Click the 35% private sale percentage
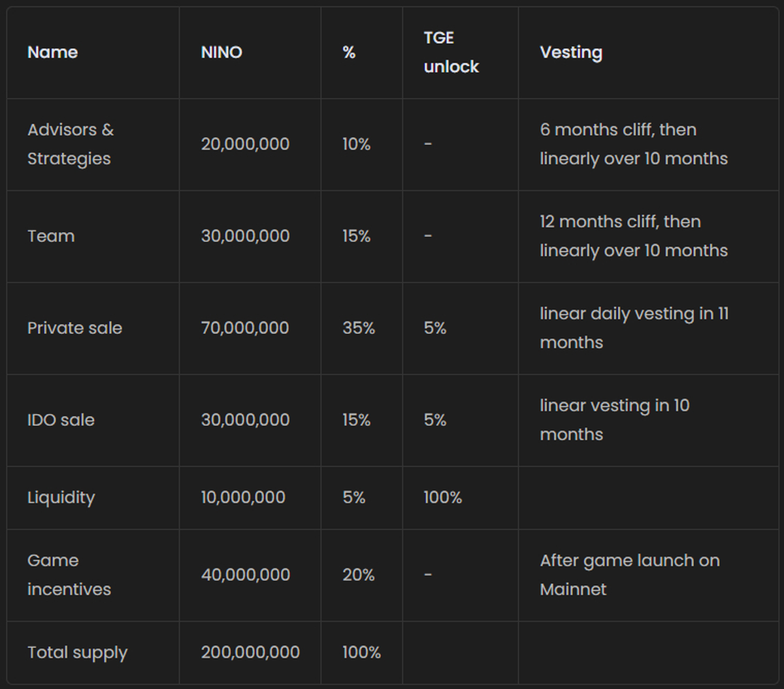The image size is (784, 689). click(x=359, y=328)
